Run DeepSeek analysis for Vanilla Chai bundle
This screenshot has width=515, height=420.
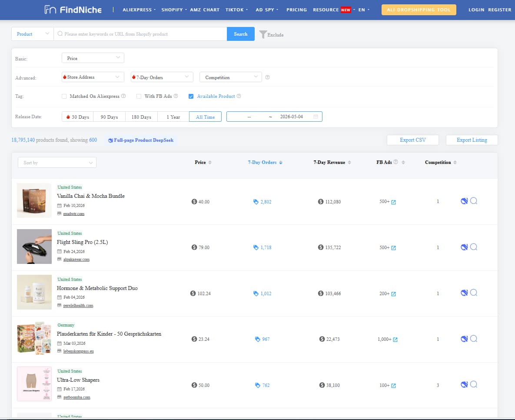tap(464, 201)
